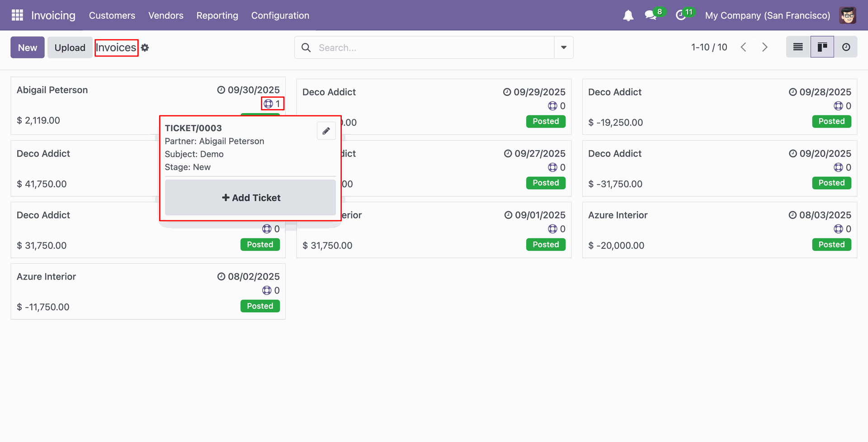The height and width of the screenshot is (442, 868).
Task: Click the notification bell icon
Action: [x=628, y=16]
